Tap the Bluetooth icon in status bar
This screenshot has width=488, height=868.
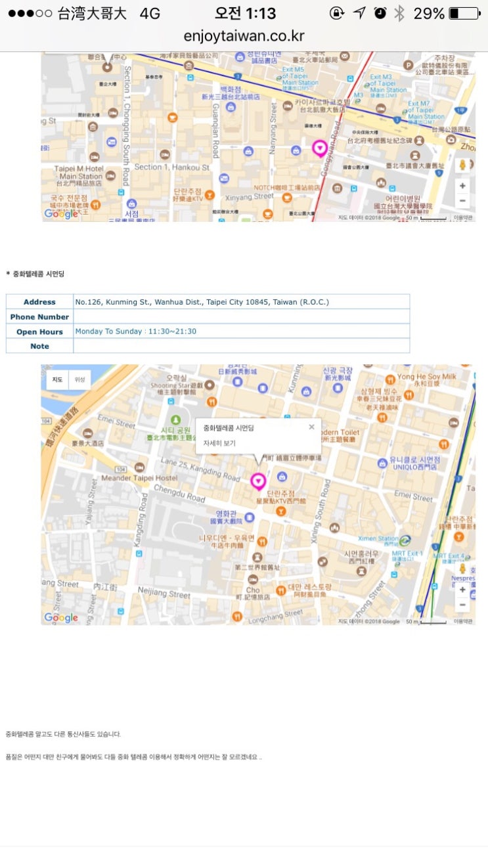pos(399,13)
